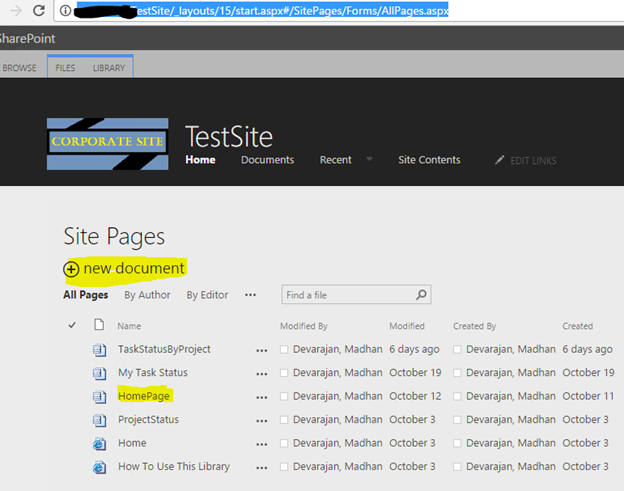Image resolution: width=624 pixels, height=491 pixels.
Task: Sort by the Modified By column header
Action: [x=304, y=326]
